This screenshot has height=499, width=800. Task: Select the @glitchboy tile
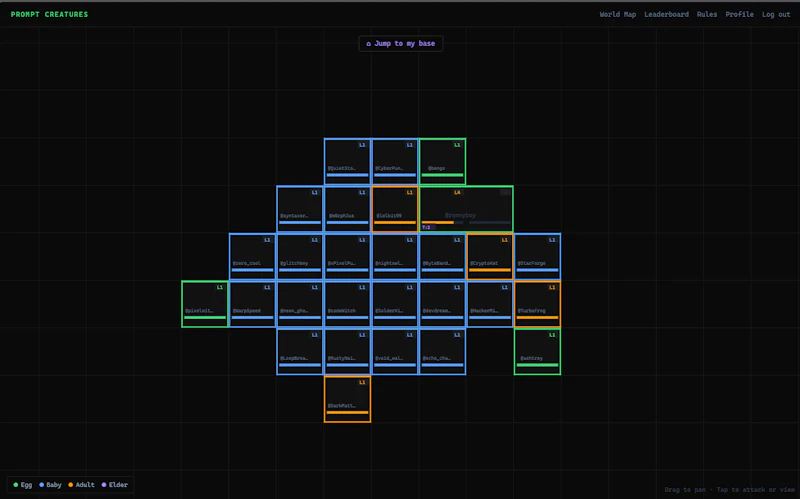click(x=300, y=256)
